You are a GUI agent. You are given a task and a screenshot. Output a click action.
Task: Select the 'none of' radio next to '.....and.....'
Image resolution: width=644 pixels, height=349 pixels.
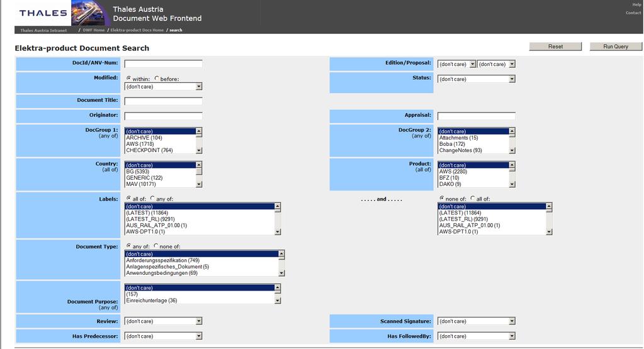[441, 198]
